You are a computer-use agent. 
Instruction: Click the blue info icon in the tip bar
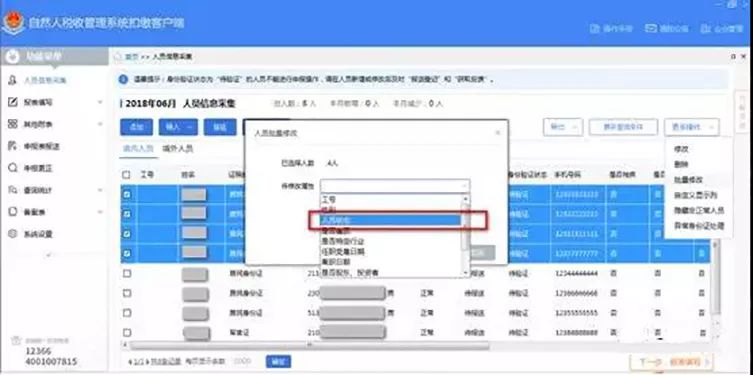point(123,79)
